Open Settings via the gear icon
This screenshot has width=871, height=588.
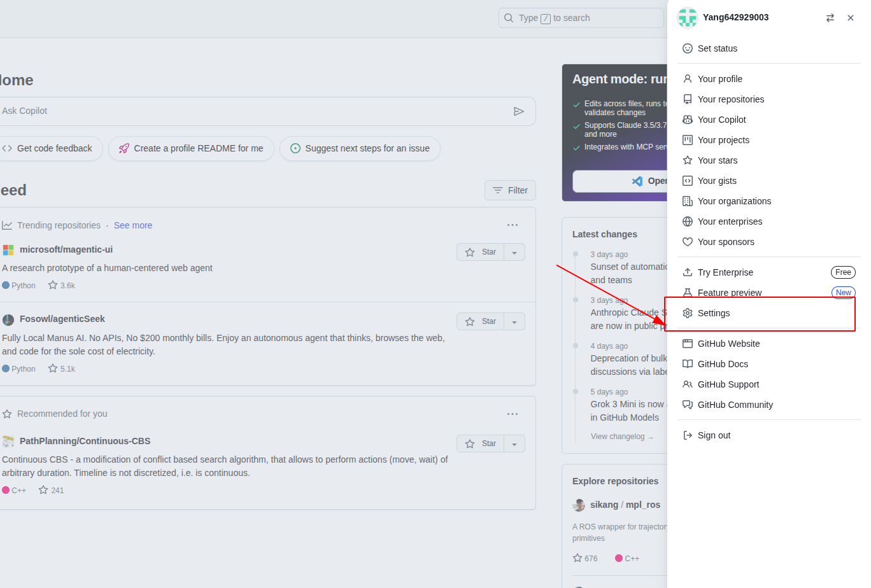point(688,313)
